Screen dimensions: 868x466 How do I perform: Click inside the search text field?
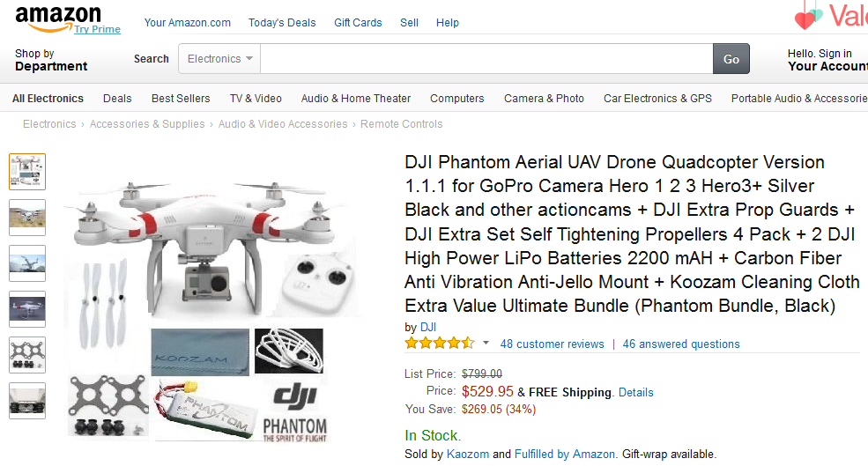pyautogui.click(x=486, y=59)
